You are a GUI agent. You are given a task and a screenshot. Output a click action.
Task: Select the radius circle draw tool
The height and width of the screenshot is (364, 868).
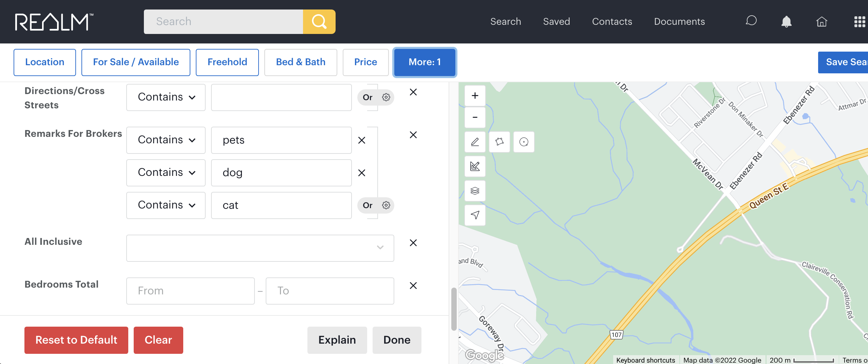click(x=524, y=142)
